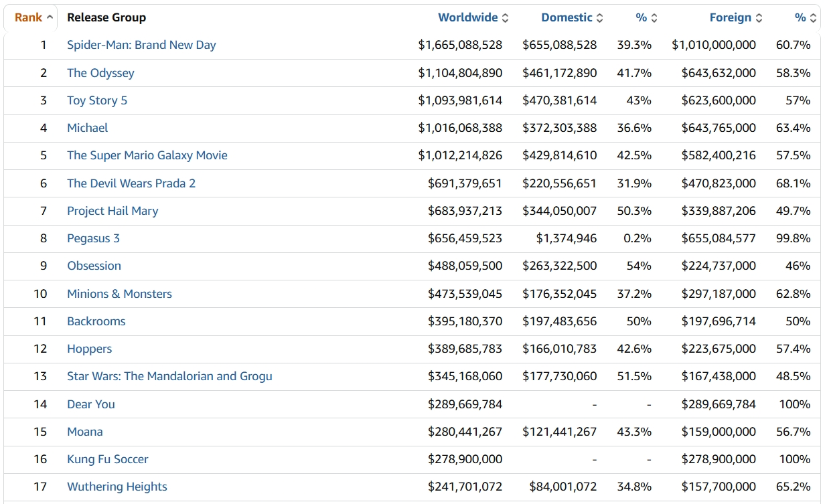Open Kung Fu Soccer link

coord(107,459)
